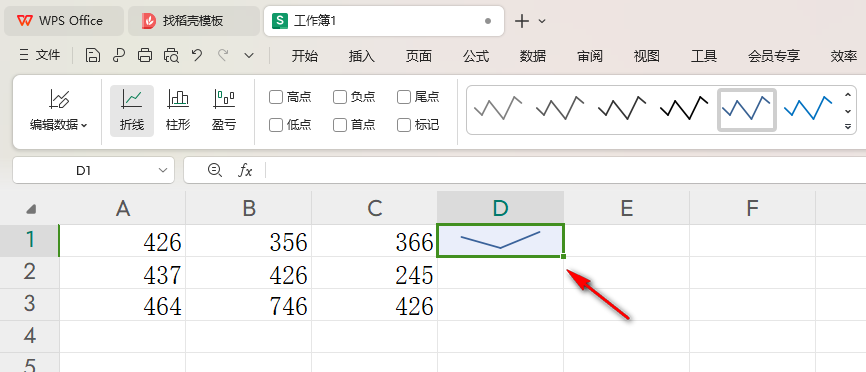Click the fx insert function icon
This screenshot has width=866, height=372.
pos(245,170)
